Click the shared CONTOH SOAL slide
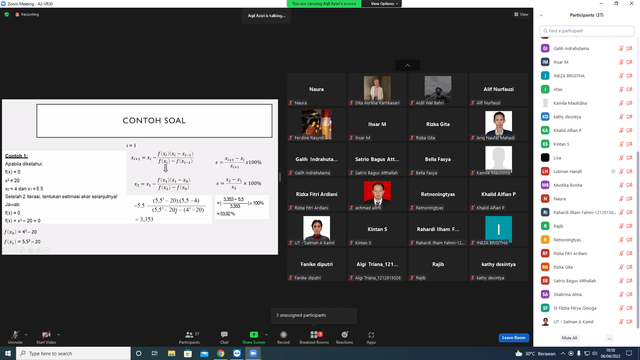The width and height of the screenshot is (640, 360). (140, 177)
